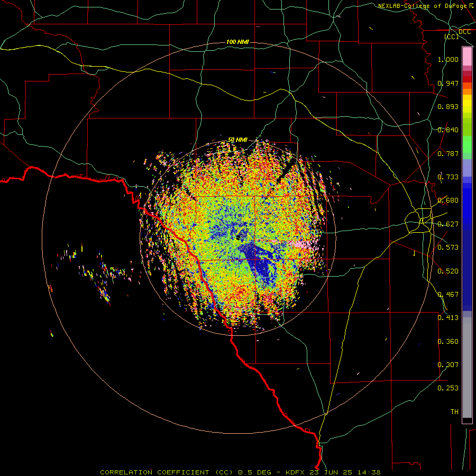Screen dimensions: 476x476
Task: Click the 0.253 color scale value
Action: pos(448,388)
